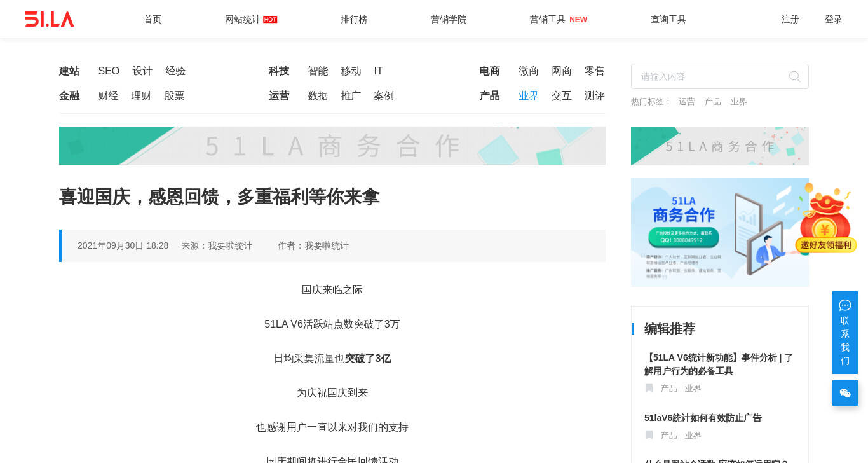The image size is (868, 463).
Task: Select the 金融 category
Action: point(69,96)
